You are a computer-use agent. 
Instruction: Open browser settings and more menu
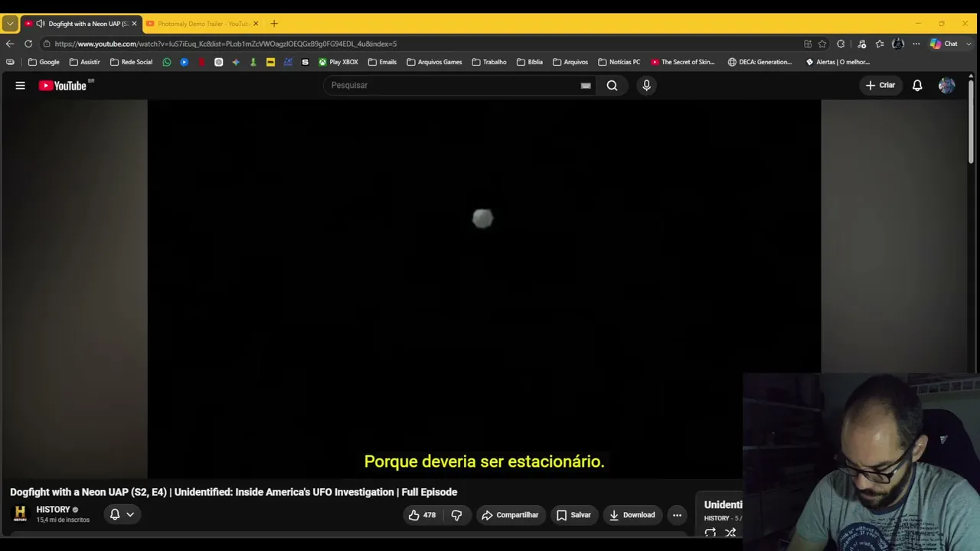(x=916, y=44)
